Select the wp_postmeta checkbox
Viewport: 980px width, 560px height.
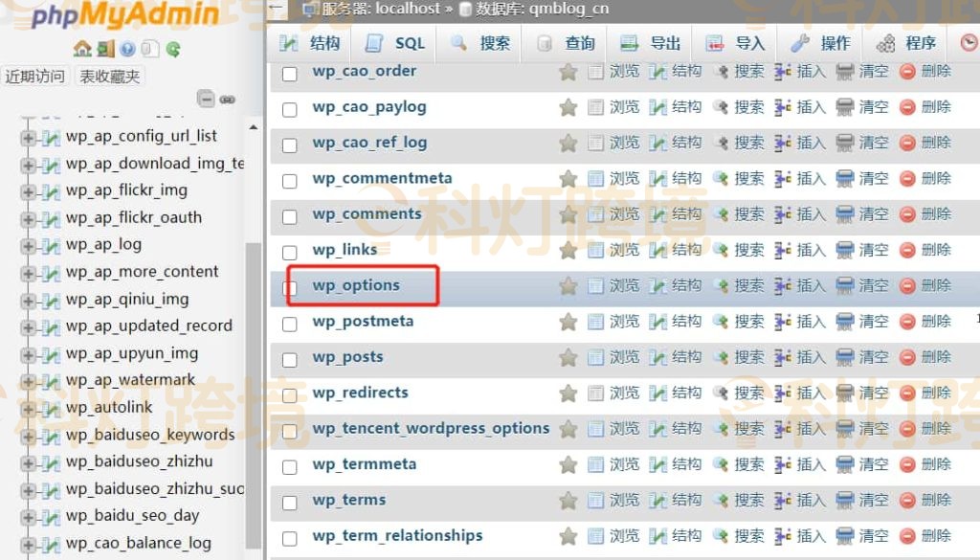[x=289, y=325]
